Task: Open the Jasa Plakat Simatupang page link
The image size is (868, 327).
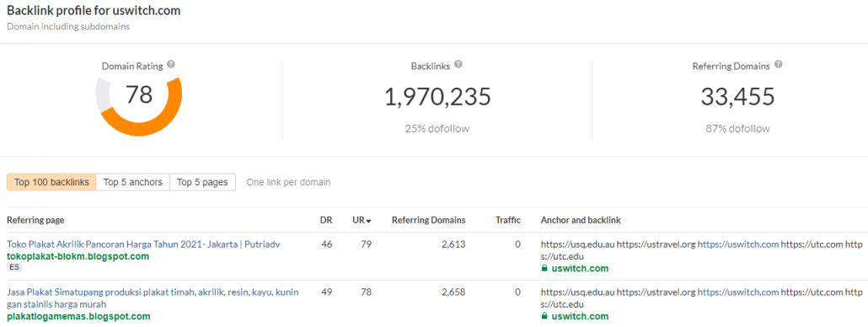Action: pyautogui.click(x=153, y=298)
